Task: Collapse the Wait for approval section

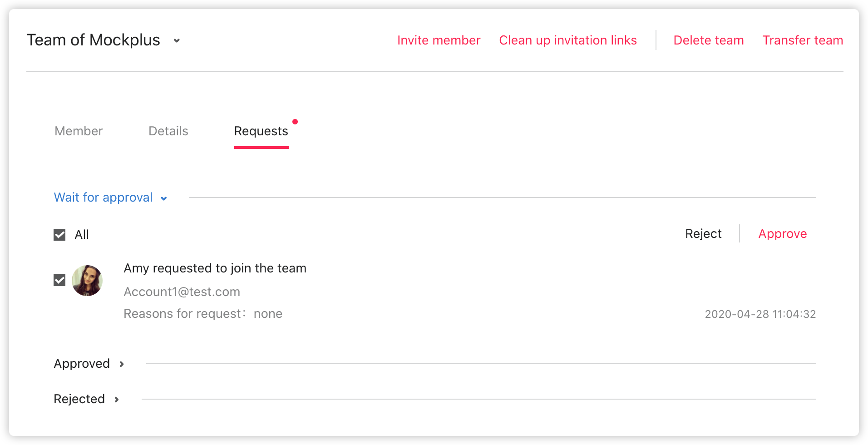Action: point(164,198)
